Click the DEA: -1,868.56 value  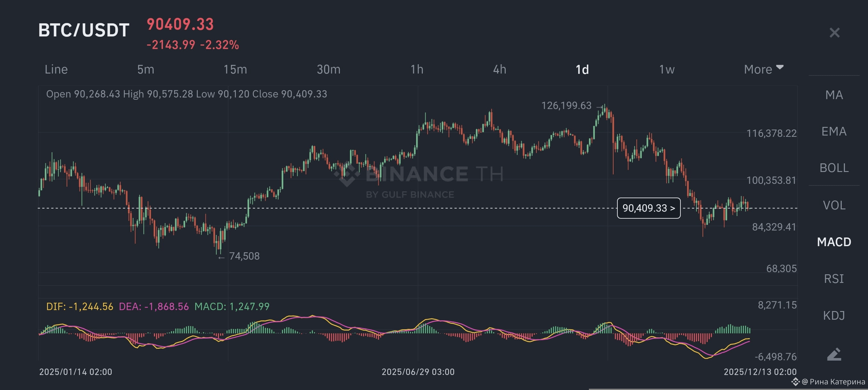point(154,306)
